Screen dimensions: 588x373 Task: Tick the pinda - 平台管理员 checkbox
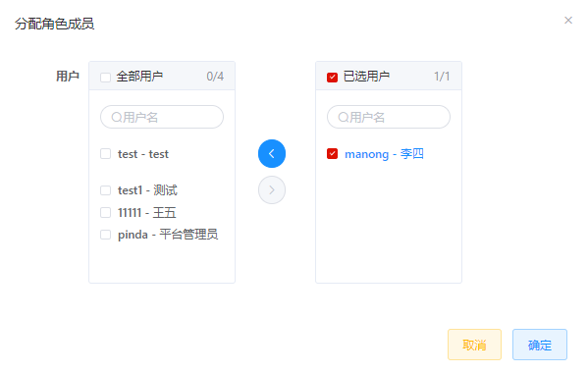[105, 235]
